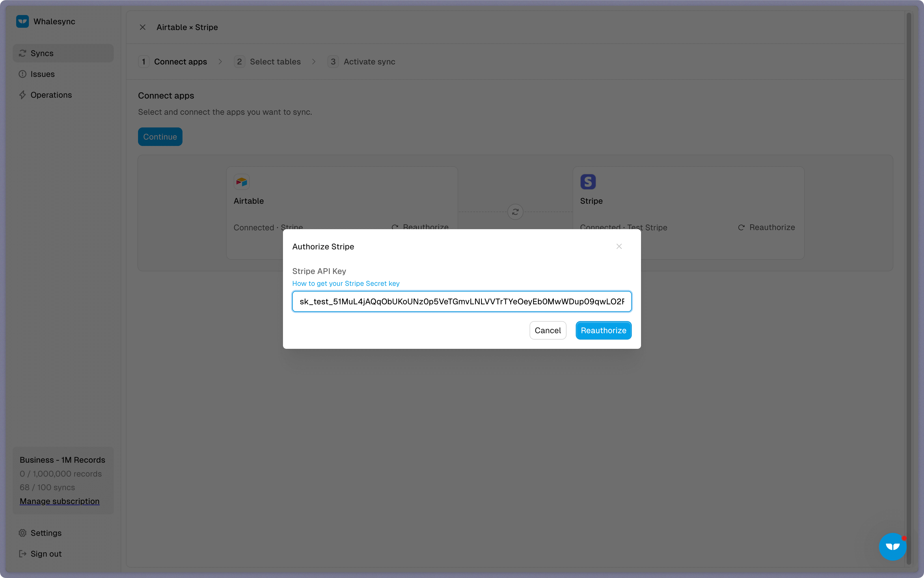The height and width of the screenshot is (578, 924).
Task: Click the Settings gear icon
Action: (x=23, y=533)
